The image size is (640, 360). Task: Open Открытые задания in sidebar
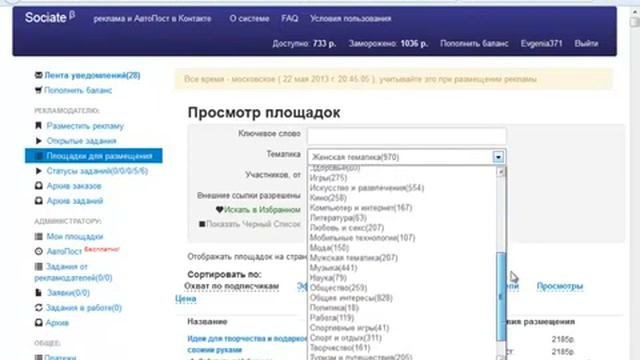point(81,141)
